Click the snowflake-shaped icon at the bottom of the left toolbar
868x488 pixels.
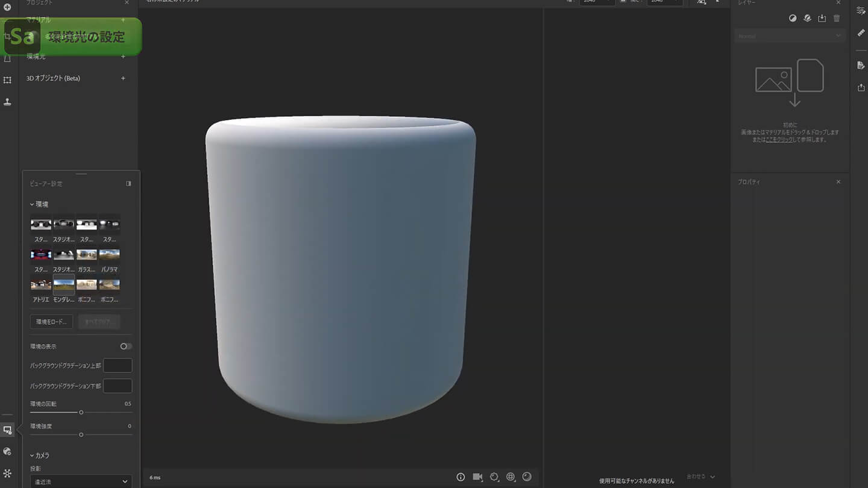[7, 474]
